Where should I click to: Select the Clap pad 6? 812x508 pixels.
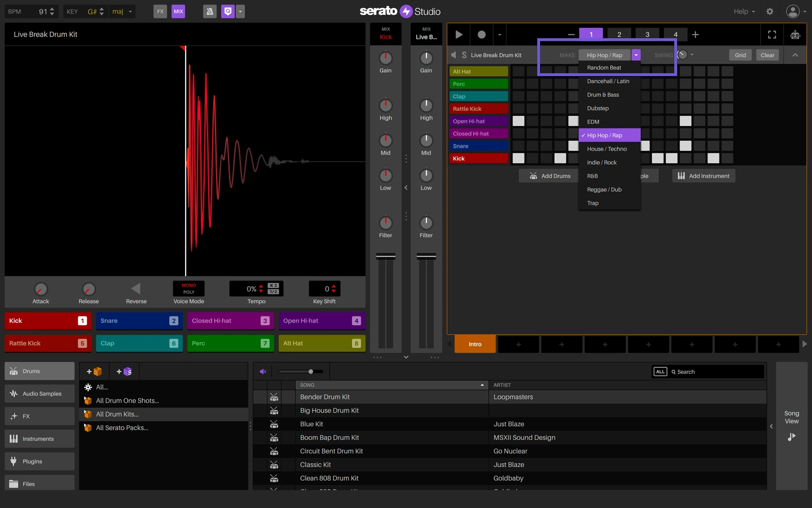(x=140, y=343)
